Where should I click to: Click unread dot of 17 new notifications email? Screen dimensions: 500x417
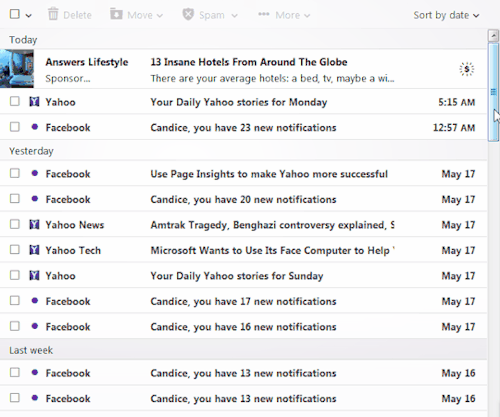pyautogui.click(x=35, y=301)
